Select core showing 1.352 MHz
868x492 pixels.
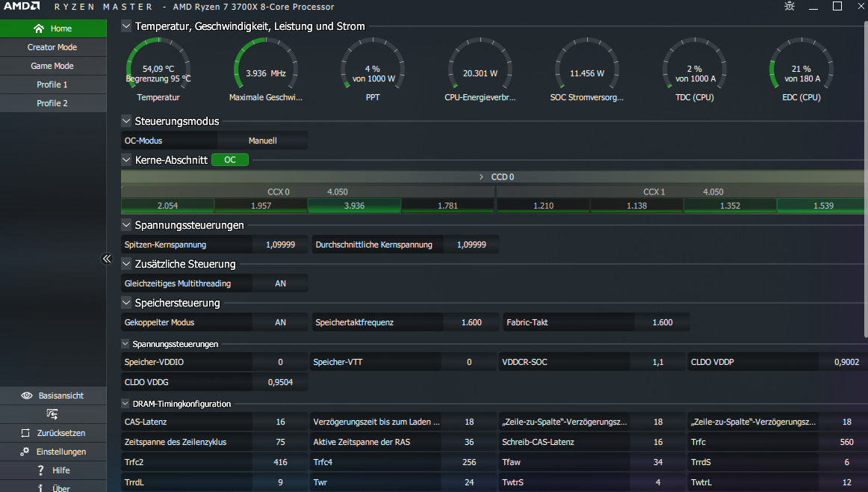click(x=730, y=206)
